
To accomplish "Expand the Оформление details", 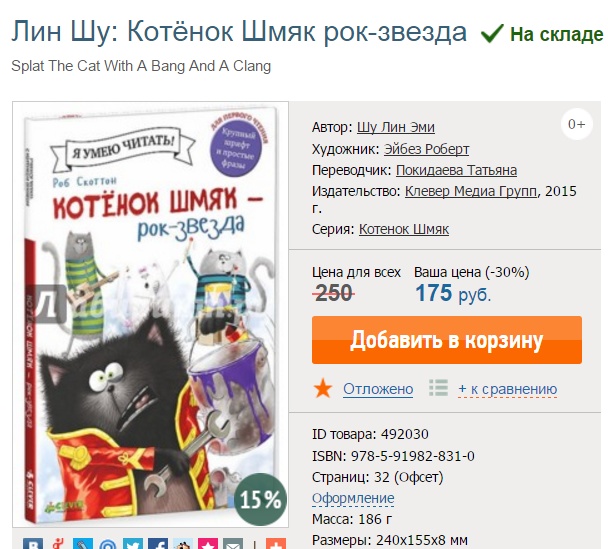I will pos(353,499).
